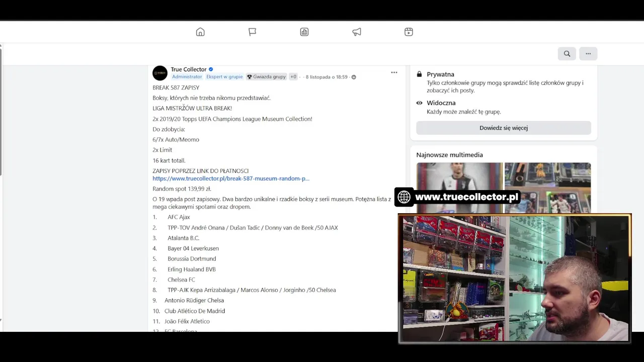
Task: Click the list entry Borussia Dortmund
Action: 192,259
